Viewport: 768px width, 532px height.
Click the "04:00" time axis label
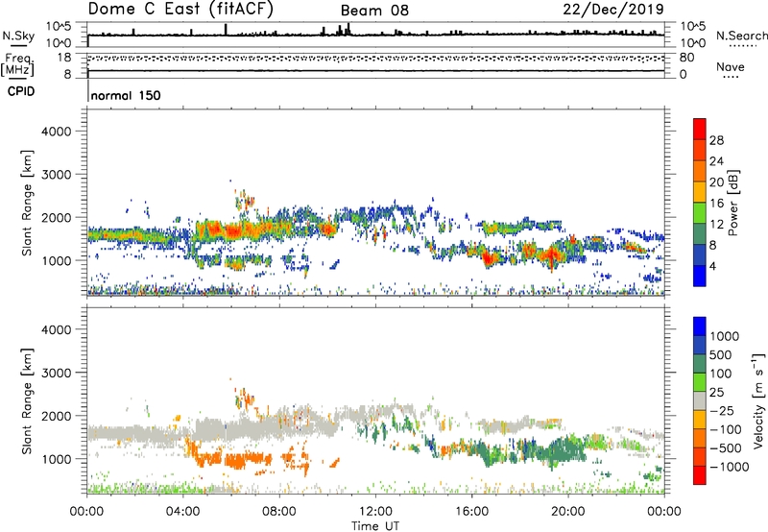point(183,512)
